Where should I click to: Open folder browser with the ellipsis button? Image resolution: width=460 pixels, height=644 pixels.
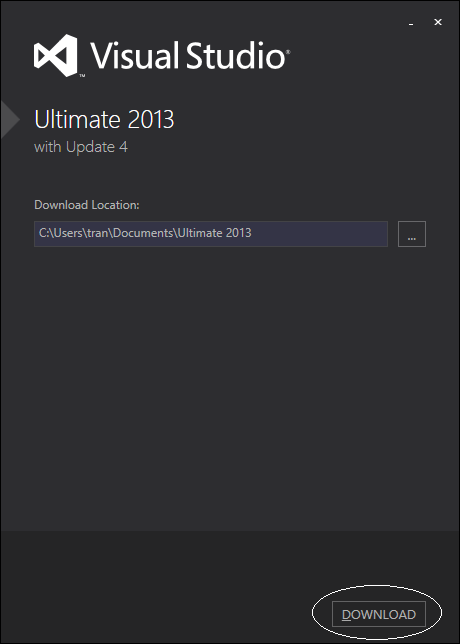412,234
